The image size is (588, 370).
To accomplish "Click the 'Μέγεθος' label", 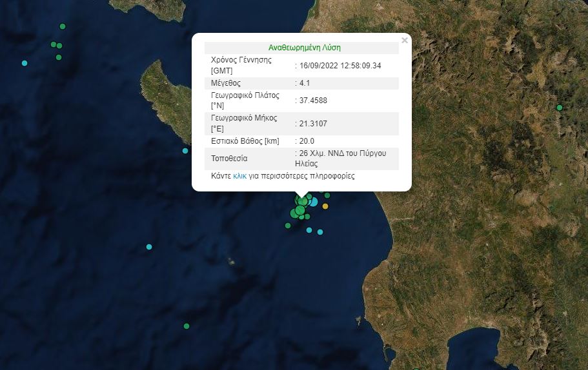I will point(226,83).
